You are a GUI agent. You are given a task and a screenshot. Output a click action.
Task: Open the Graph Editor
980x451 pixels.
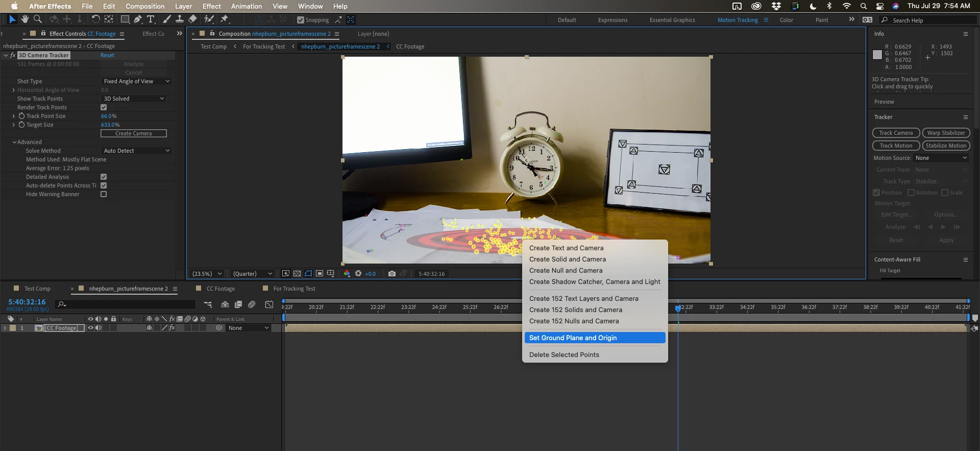pos(269,304)
